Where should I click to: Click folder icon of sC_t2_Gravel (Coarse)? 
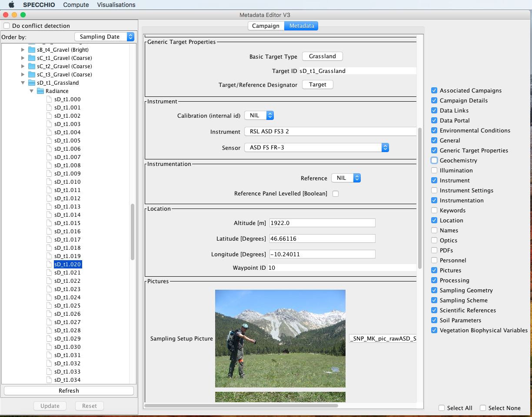(32, 66)
